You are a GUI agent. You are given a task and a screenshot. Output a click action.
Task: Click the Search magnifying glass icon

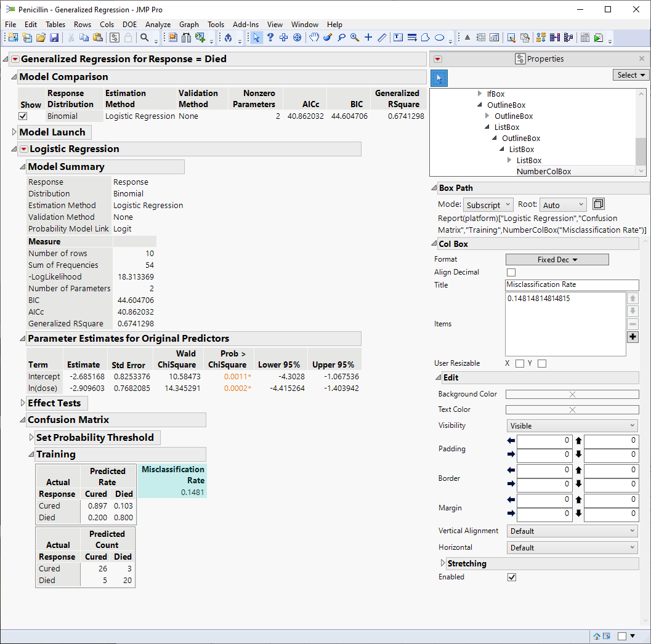point(145,38)
